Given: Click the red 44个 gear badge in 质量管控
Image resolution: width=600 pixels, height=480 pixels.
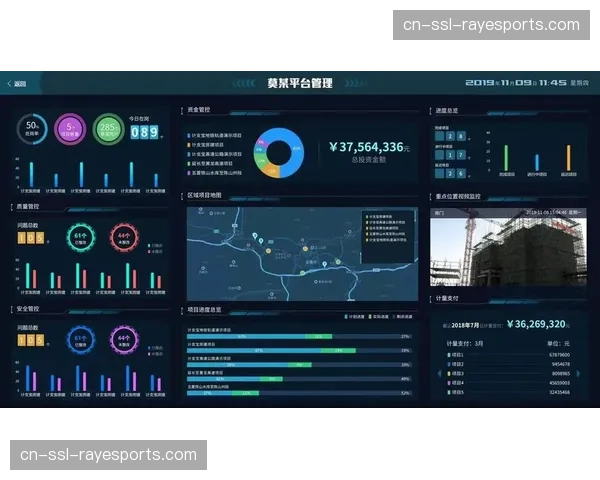Looking at the screenshot, I should pyautogui.click(x=124, y=238).
